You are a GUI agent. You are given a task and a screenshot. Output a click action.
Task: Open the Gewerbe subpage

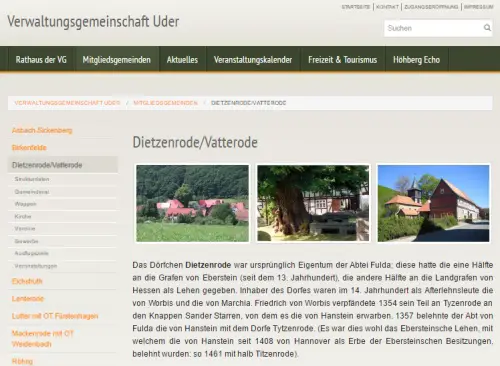click(x=26, y=241)
